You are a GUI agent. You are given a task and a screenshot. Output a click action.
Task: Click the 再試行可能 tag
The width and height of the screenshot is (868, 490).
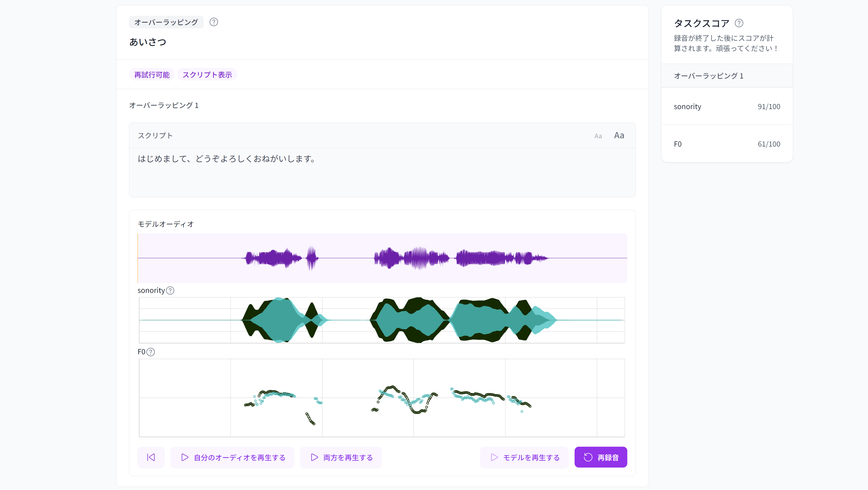(152, 74)
